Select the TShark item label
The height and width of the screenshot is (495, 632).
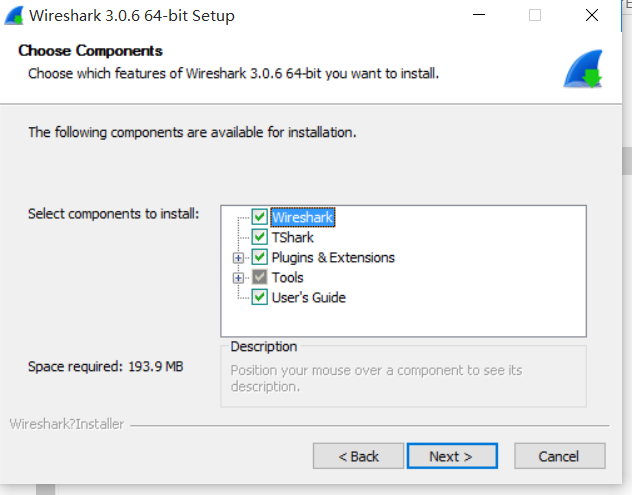click(x=292, y=237)
